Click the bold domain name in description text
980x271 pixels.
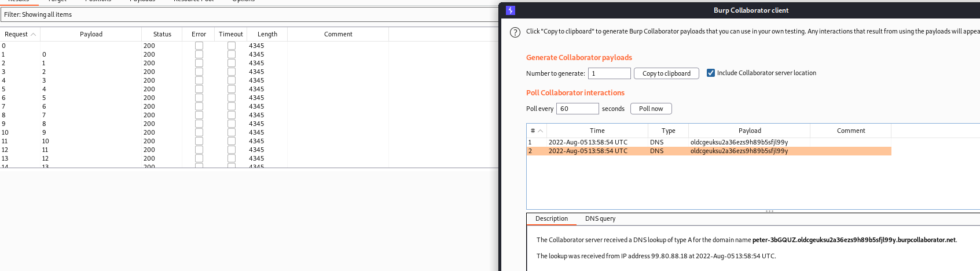(x=854, y=240)
